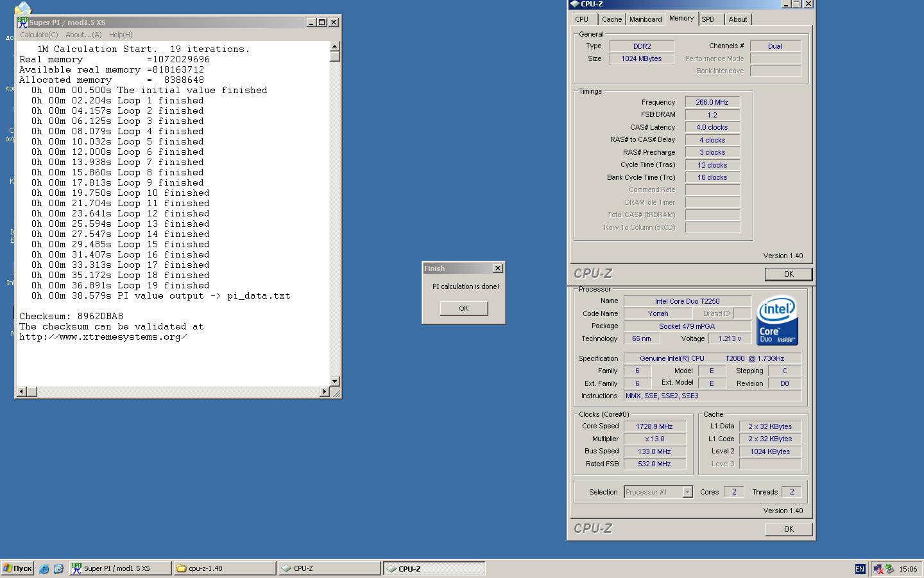This screenshot has width=924, height=578.
Task: Click OK in the CPU-Z Memory window
Action: (789, 274)
